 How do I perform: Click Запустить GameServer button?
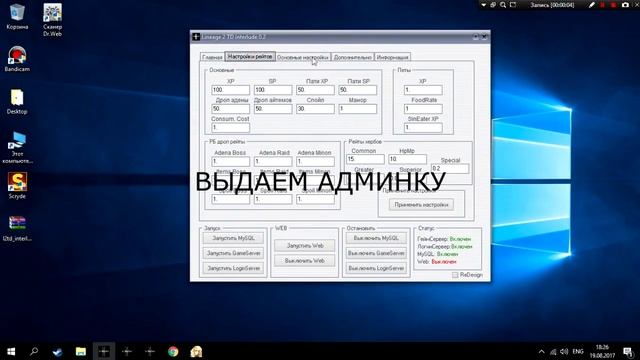[x=233, y=253]
